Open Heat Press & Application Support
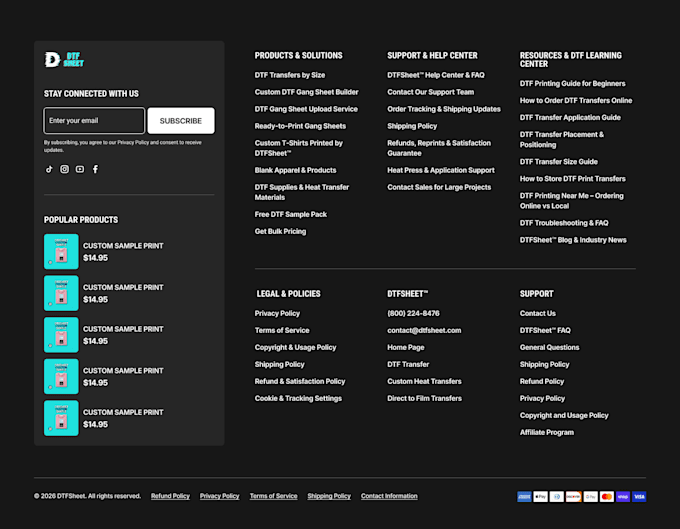680x529 pixels. [441, 170]
